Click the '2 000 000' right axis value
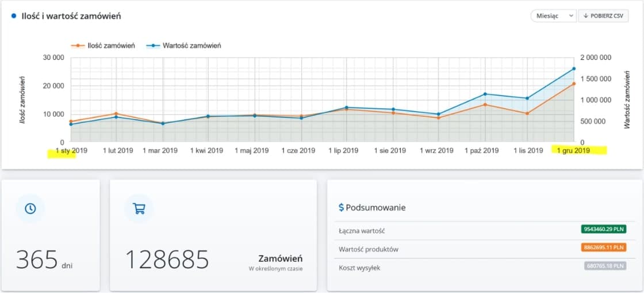 (x=595, y=58)
